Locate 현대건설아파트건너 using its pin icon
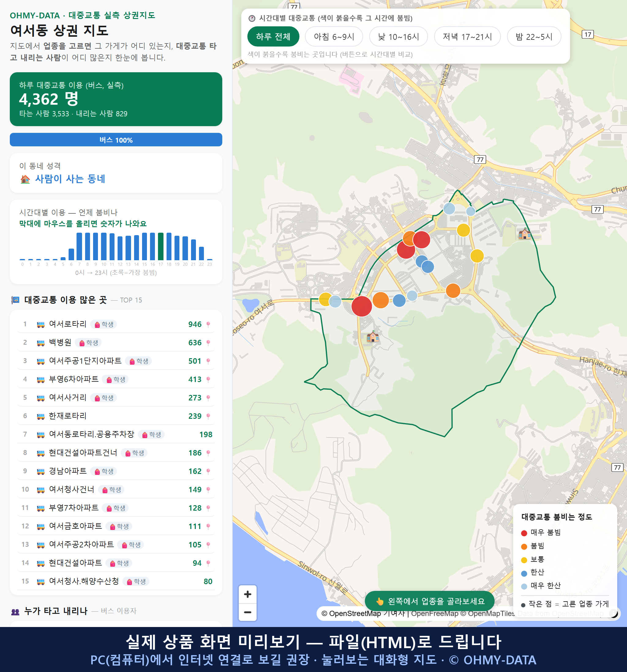 tap(208, 453)
